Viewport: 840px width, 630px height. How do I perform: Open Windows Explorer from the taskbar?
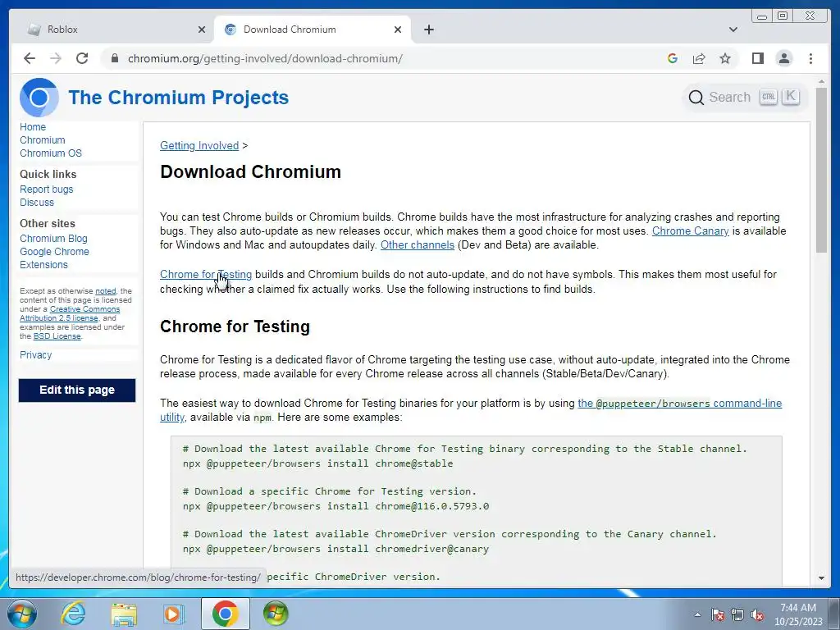coord(124,614)
